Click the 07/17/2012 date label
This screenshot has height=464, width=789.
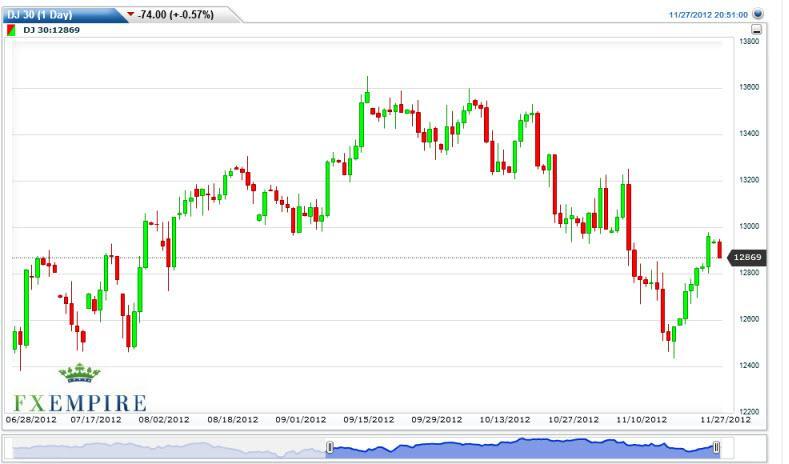[x=96, y=419]
